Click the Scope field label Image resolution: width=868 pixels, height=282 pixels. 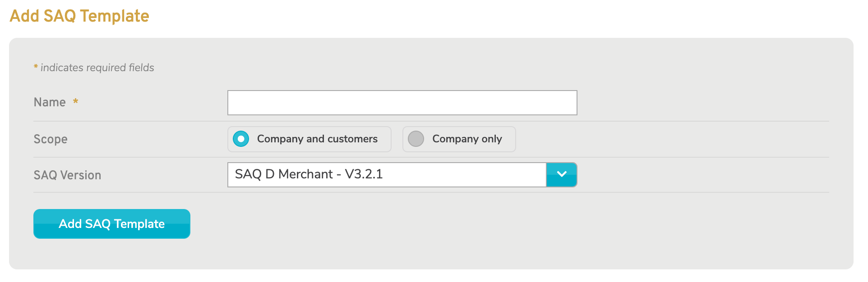[x=51, y=139]
